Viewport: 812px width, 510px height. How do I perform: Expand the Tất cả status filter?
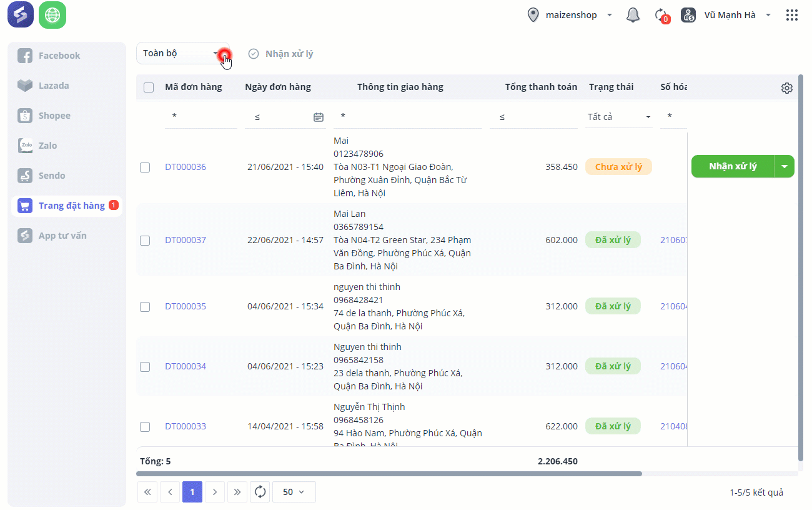click(x=618, y=117)
